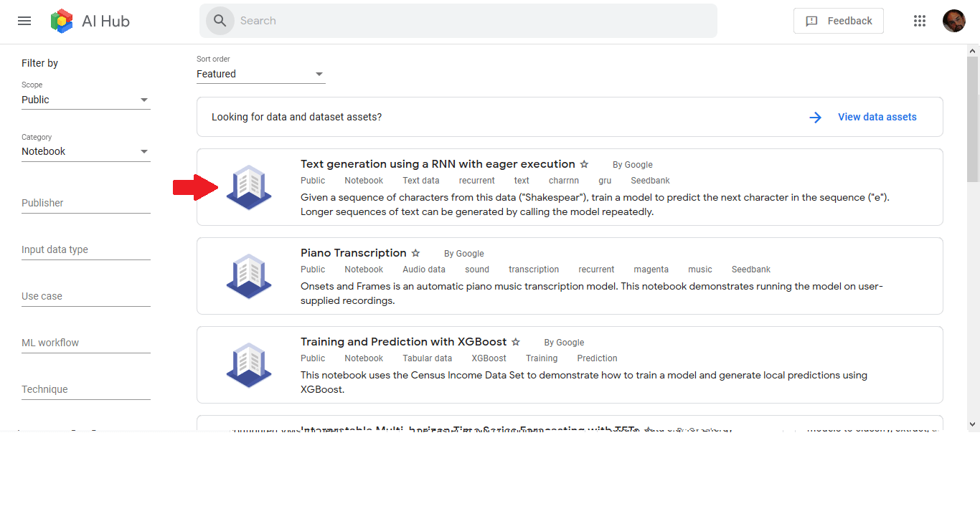Select the XGBoost tag on the third result
The image size is (980, 529).
click(x=489, y=358)
